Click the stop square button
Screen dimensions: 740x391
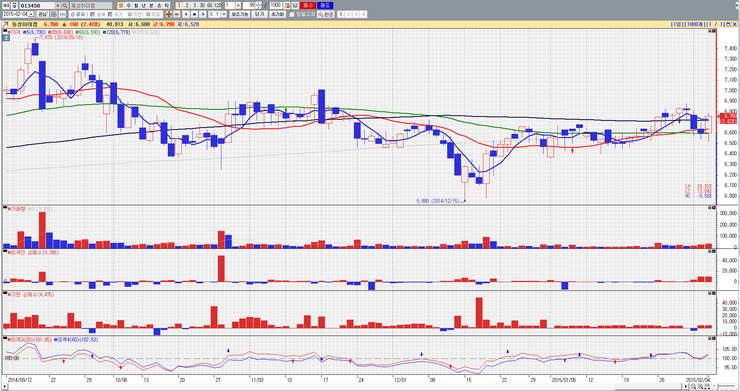coord(194,14)
